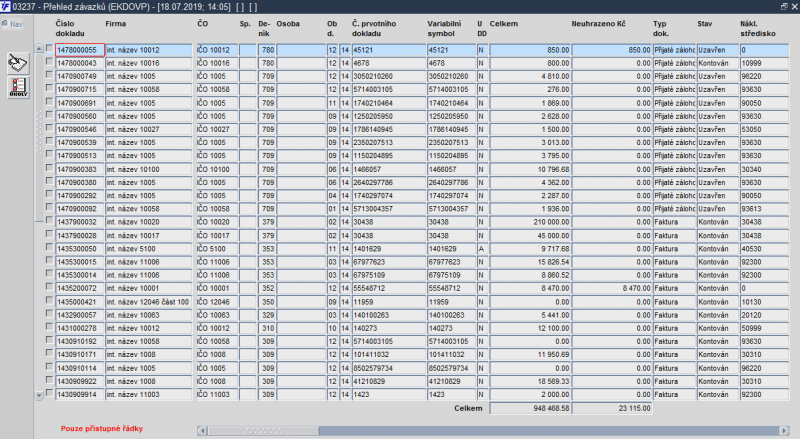Click the Stav column header
Viewport: 800px width, 439px height.
[705, 23]
